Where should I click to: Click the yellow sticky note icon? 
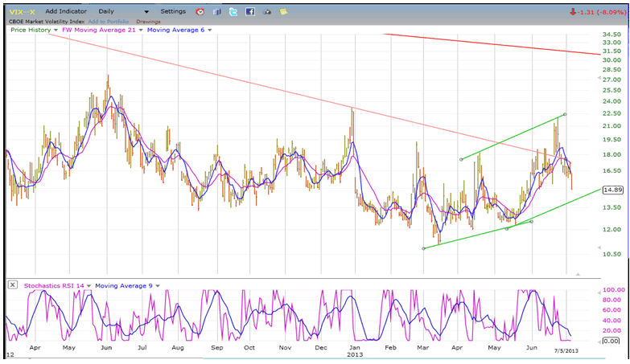point(282,12)
